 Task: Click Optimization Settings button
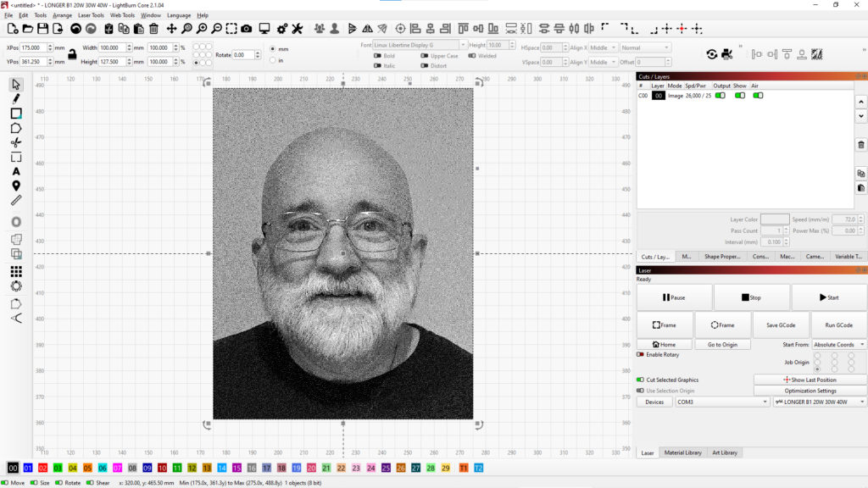coord(810,391)
